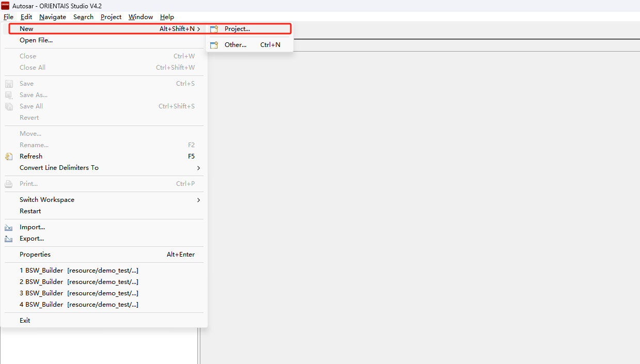Open the Search menu
640x364 pixels.
tap(83, 17)
